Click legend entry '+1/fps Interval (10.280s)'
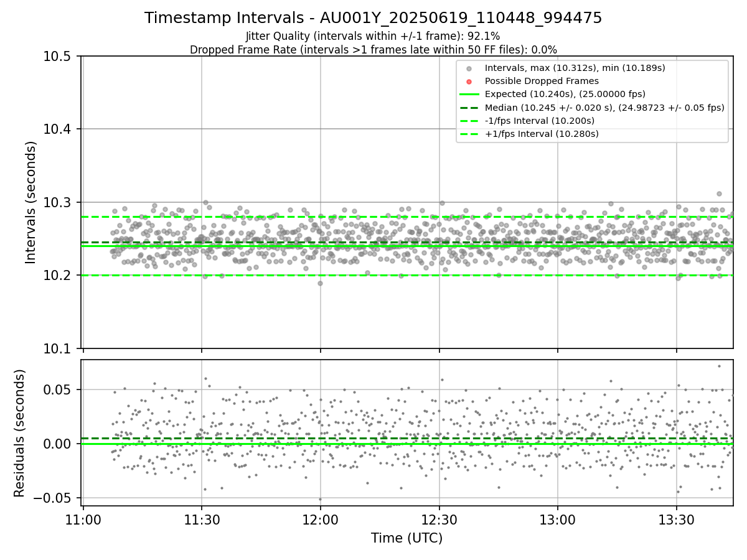This screenshot has width=747, height=560. (542, 134)
